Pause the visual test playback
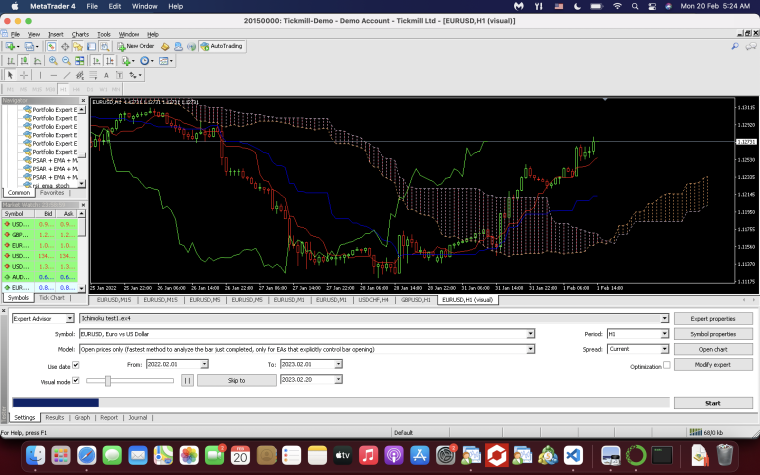Viewport: 760px width, 475px height. tap(188, 380)
